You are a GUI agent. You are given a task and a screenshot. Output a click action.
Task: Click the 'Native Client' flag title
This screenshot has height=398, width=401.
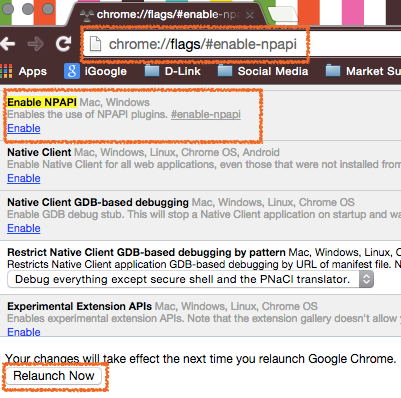tap(39, 152)
